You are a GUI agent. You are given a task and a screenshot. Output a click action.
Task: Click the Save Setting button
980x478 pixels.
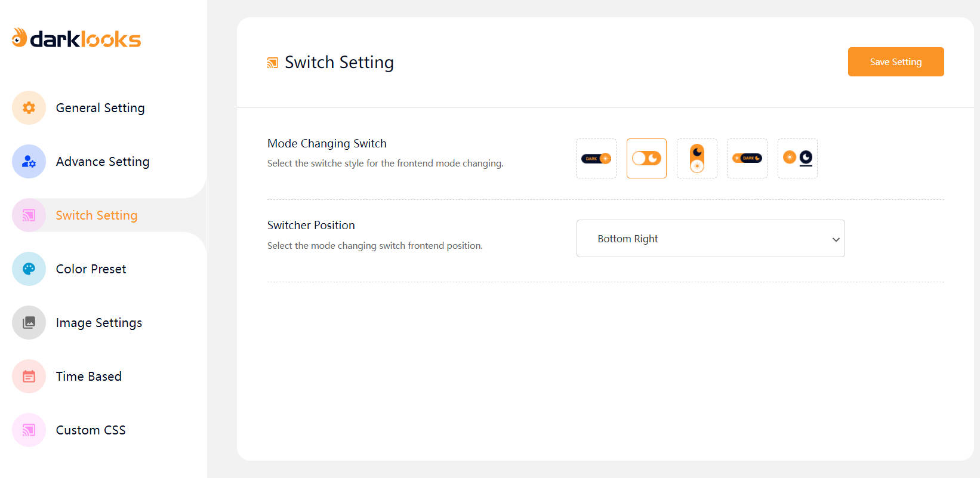[895, 62]
